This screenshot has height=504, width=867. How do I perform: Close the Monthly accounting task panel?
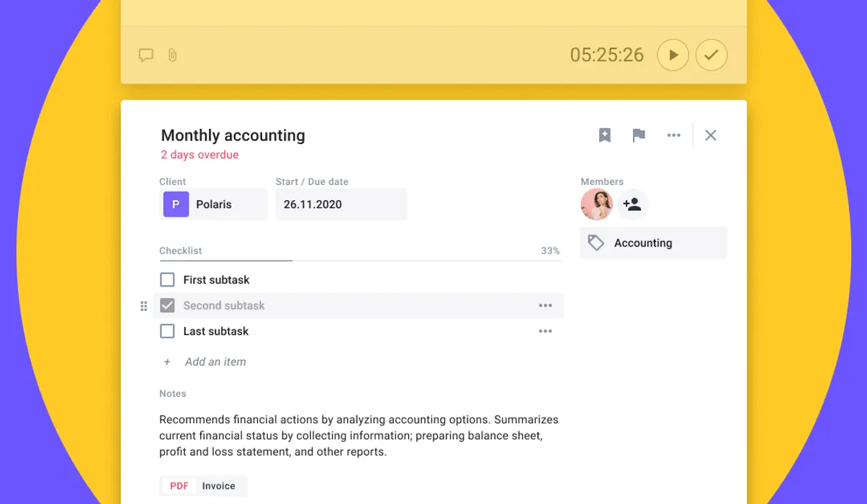(711, 135)
